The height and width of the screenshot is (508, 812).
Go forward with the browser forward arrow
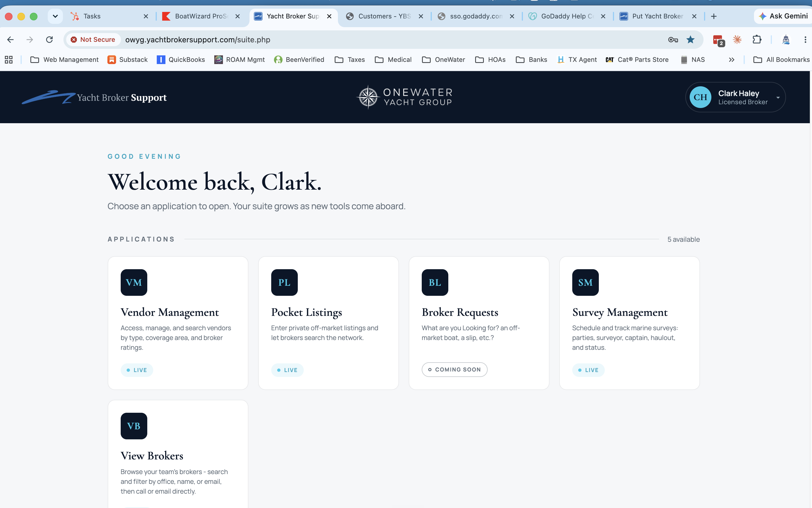[x=30, y=40]
